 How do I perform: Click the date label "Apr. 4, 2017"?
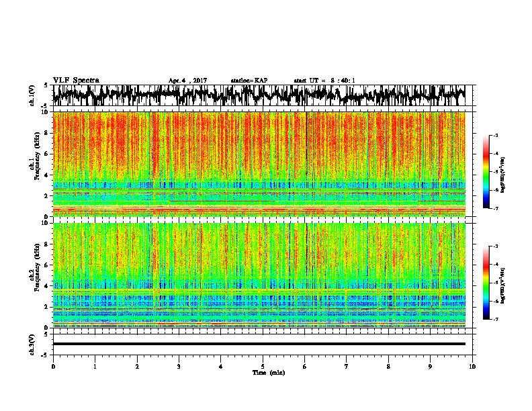point(187,81)
